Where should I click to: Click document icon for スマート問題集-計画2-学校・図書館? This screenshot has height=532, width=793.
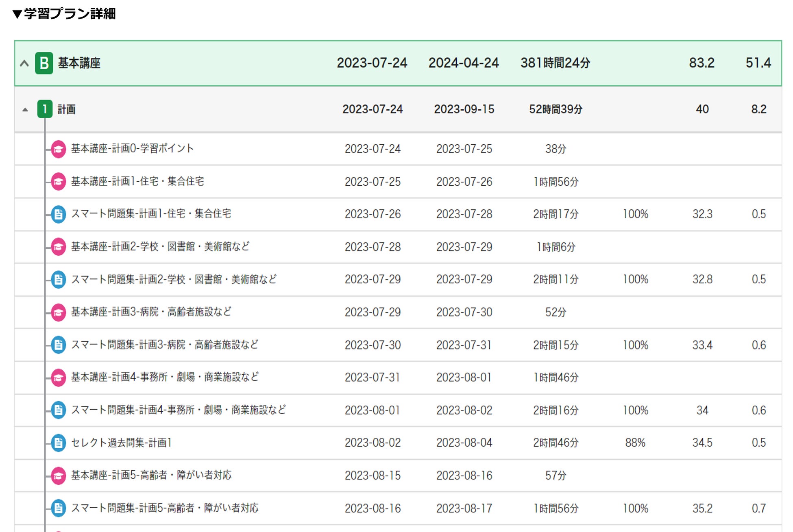click(x=58, y=280)
